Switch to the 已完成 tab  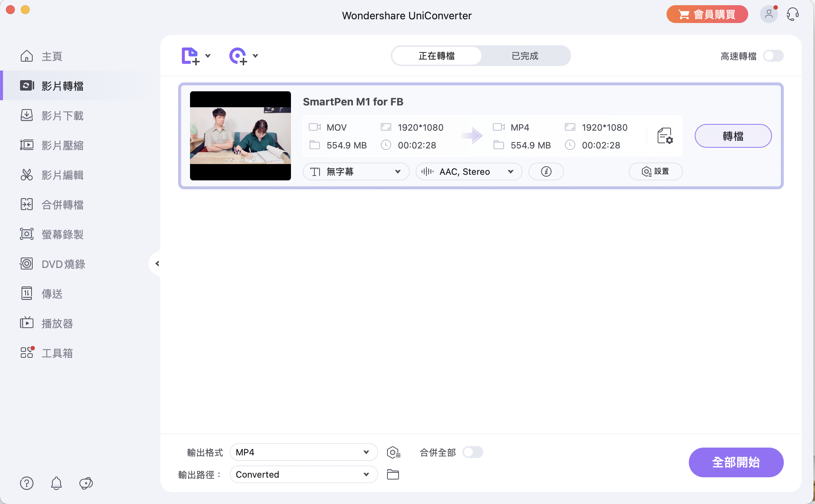point(525,56)
